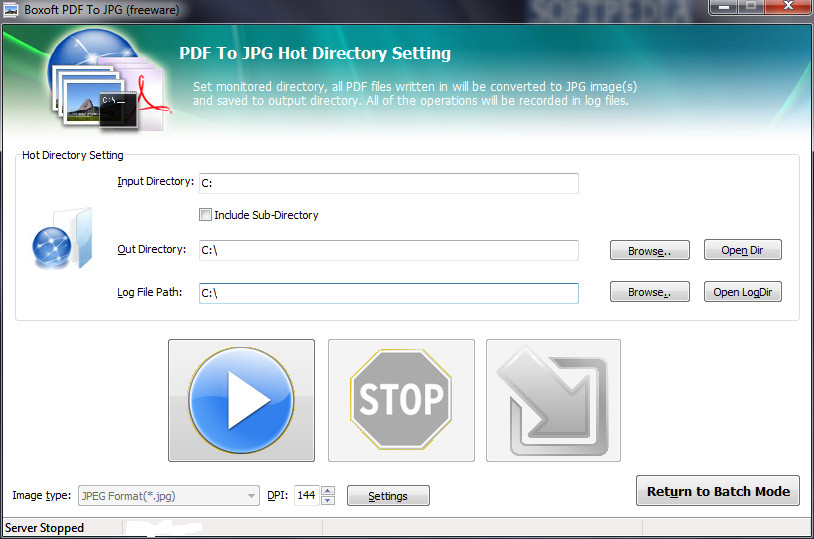
Task: Click the Input Directory label
Action: (x=155, y=181)
